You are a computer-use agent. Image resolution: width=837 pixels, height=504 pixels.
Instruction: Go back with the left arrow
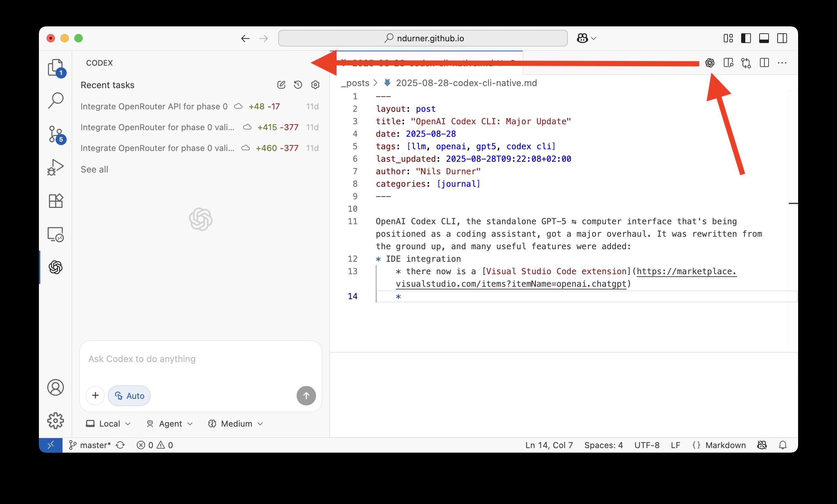[x=245, y=38]
